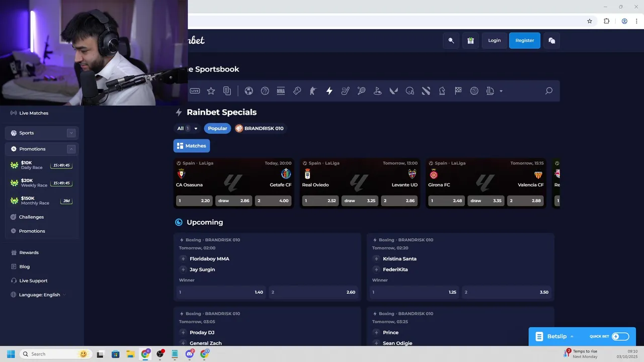Open File Explorer from the taskbar
Screen dimensions: 644x362
pyautogui.click(x=130, y=354)
